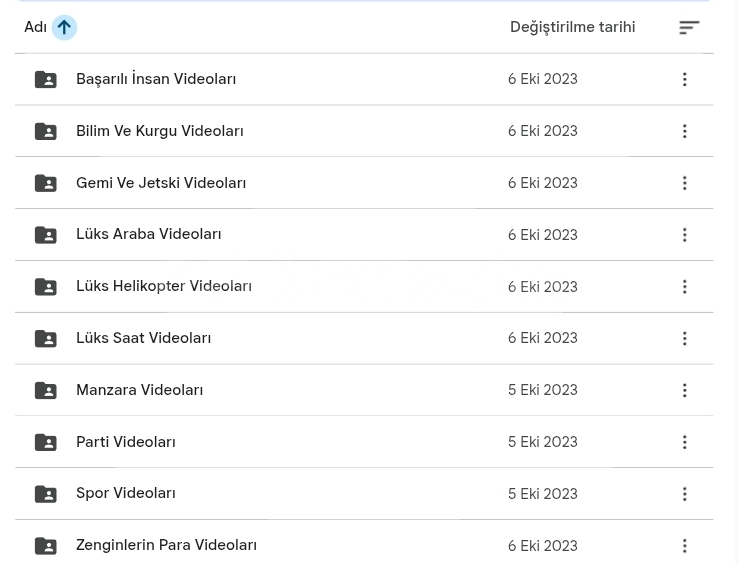738x564 pixels.
Task: Open more actions for Manzara Videoları
Action: click(x=684, y=390)
